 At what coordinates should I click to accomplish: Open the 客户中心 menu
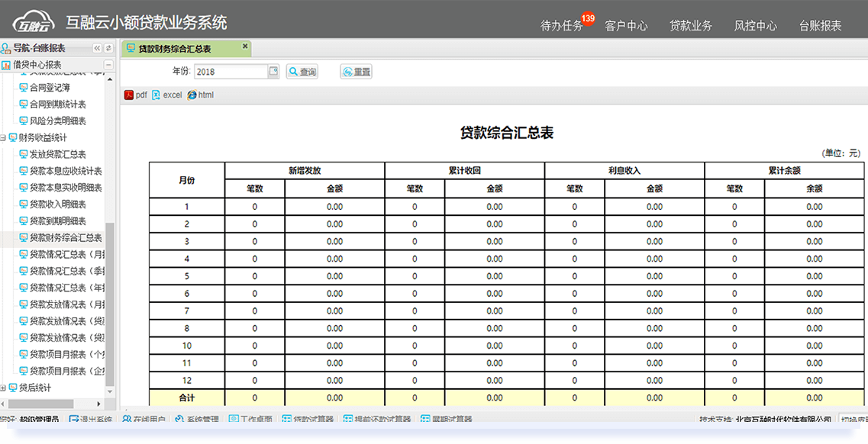[626, 25]
